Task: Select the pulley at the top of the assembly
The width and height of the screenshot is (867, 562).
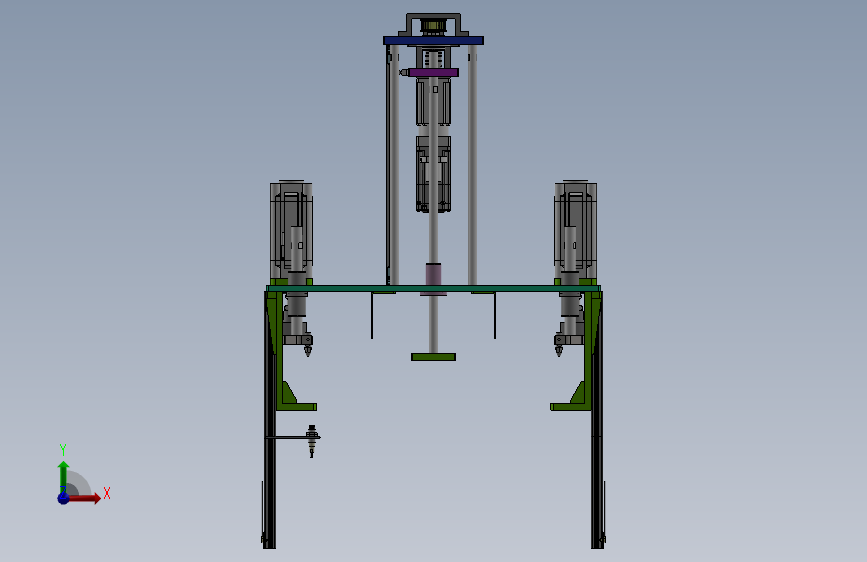Action: (434, 26)
